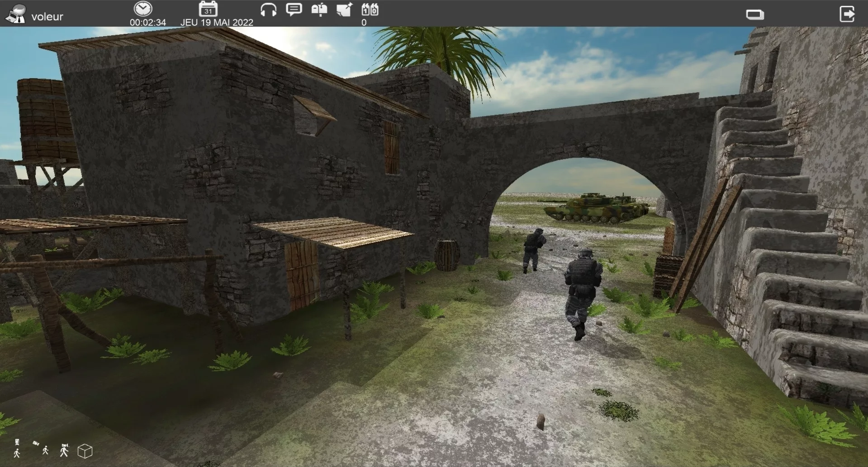Open the sticky note icon
The width and height of the screenshot is (868, 467).
coord(345,10)
